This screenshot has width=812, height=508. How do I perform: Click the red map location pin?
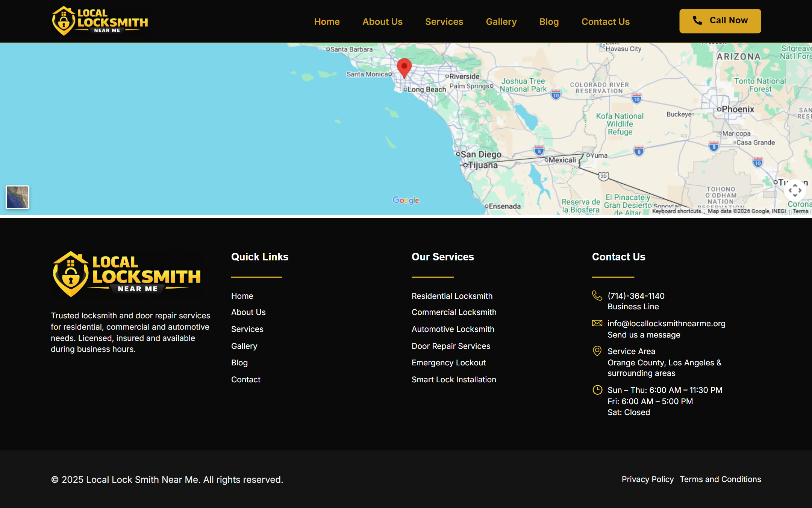coord(404,68)
